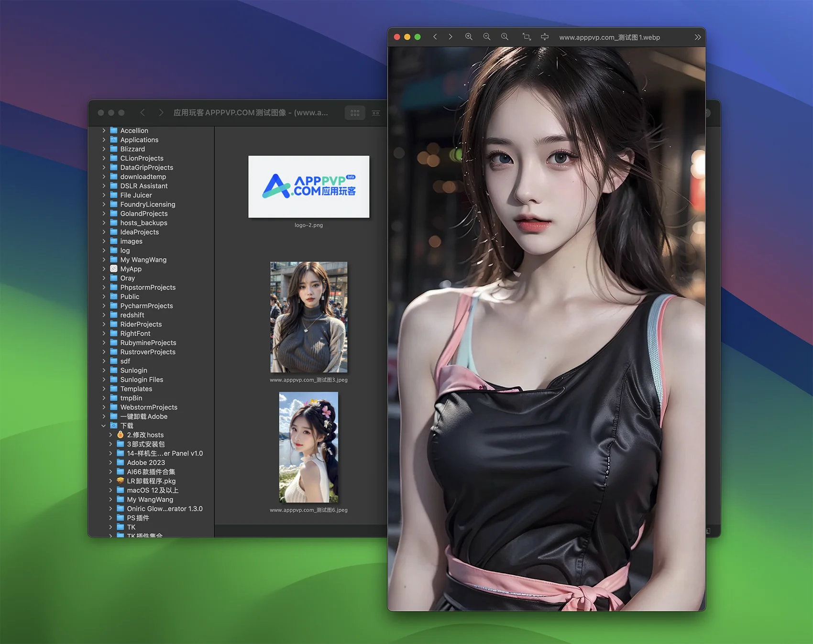Select the Templates folder

tap(136, 389)
